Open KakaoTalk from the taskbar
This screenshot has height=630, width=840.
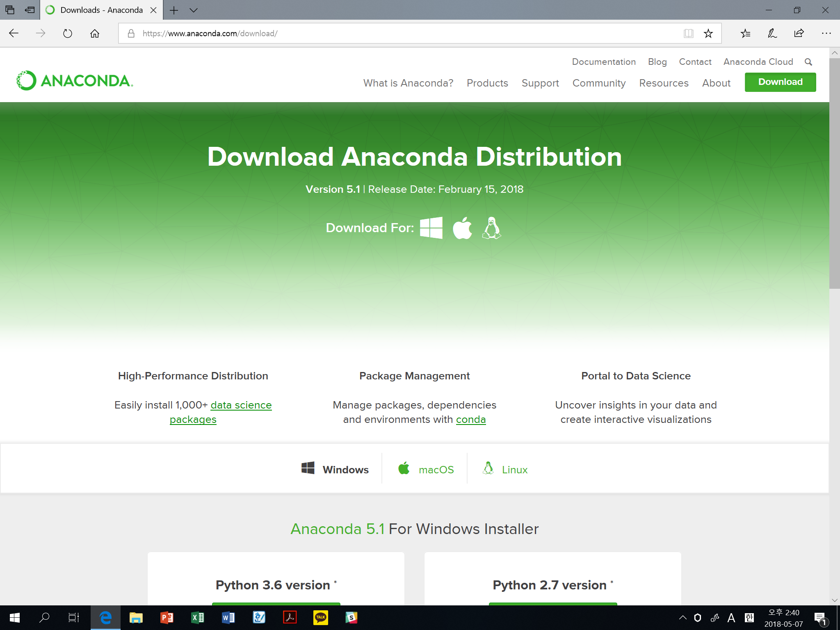pos(320,618)
